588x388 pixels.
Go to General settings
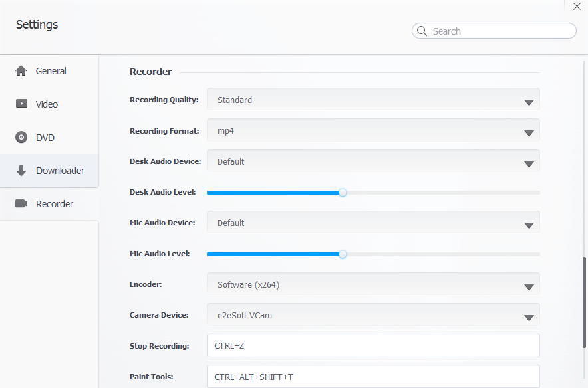pos(51,71)
